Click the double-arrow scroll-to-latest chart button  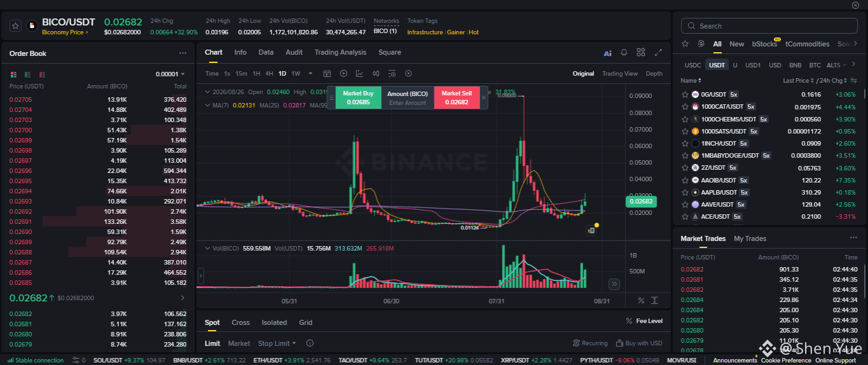pyautogui.click(x=614, y=284)
